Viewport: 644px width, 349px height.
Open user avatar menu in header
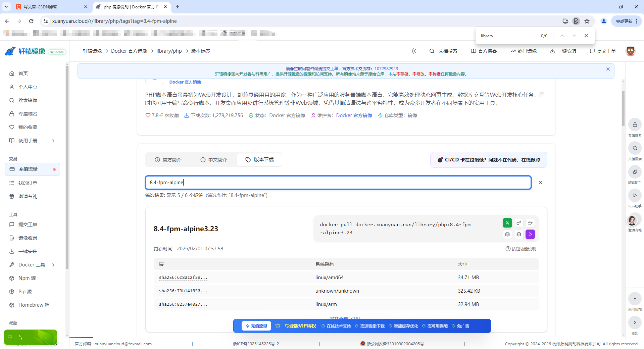click(x=631, y=51)
